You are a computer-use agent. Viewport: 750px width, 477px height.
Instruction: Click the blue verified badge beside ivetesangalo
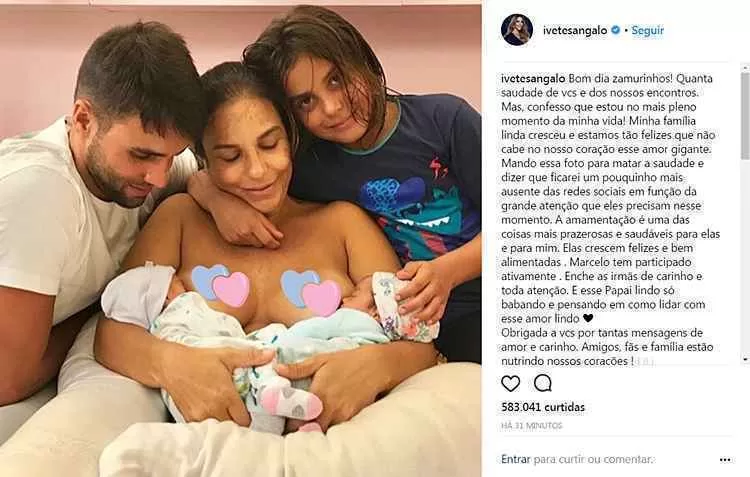point(616,30)
